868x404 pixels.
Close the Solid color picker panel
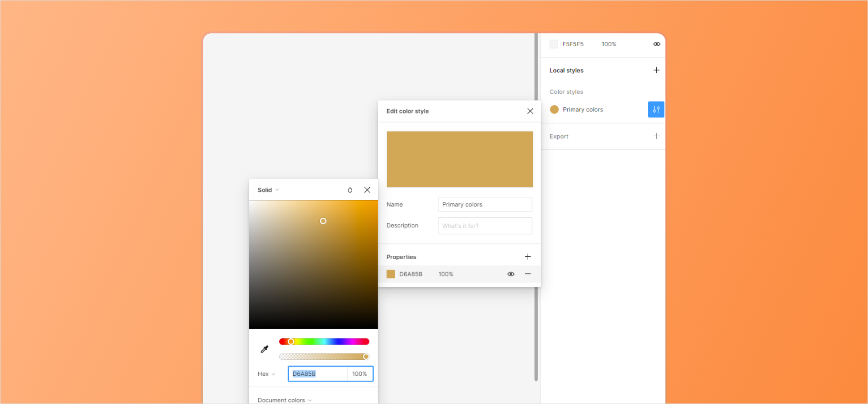click(367, 190)
